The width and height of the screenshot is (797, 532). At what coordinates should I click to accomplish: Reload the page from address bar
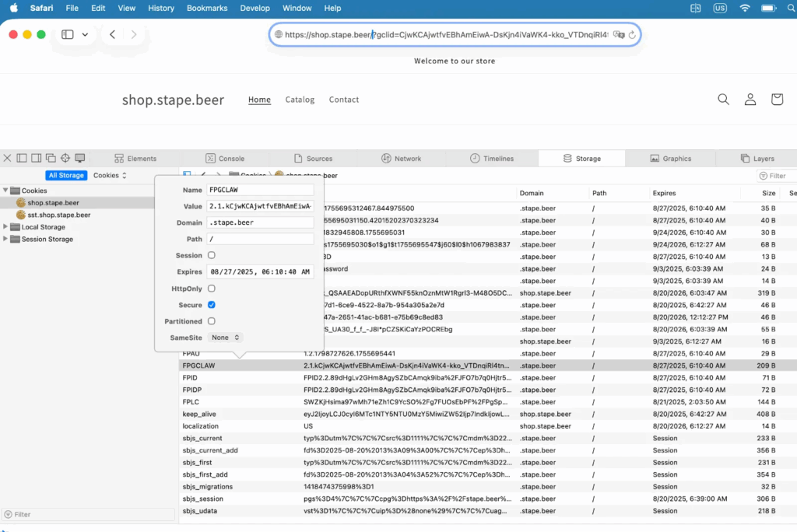pos(632,35)
